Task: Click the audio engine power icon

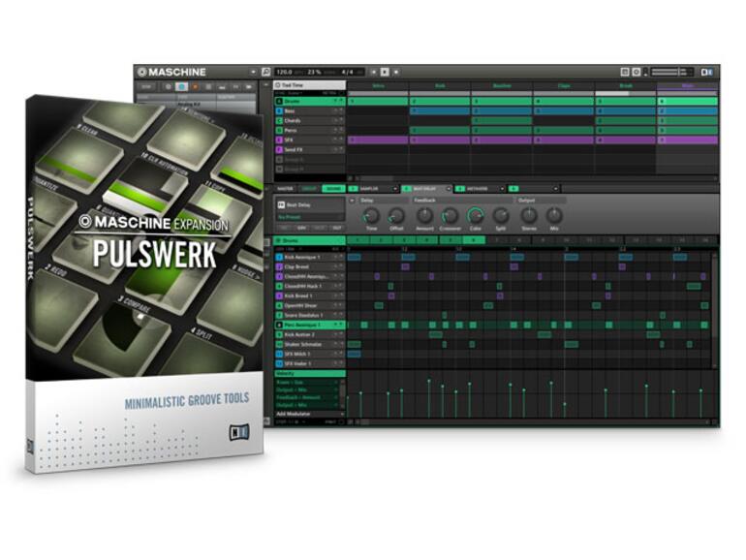Action: pyautogui.click(x=637, y=72)
